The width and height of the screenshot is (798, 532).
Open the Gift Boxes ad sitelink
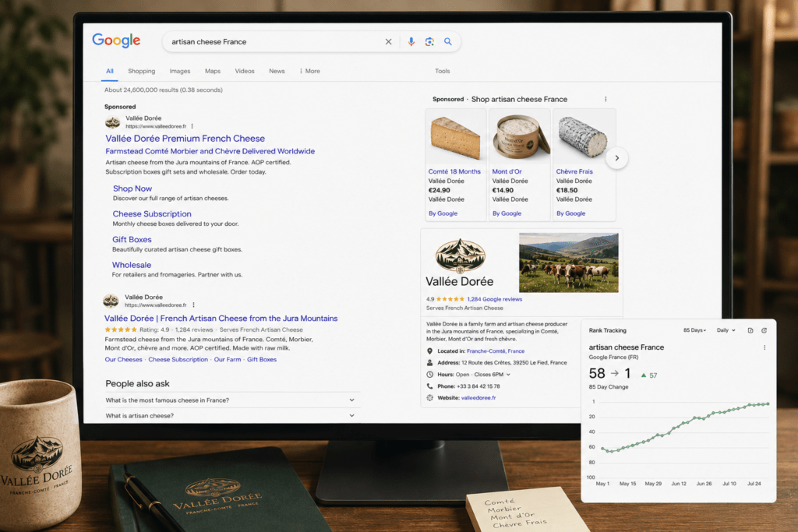[132, 239]
